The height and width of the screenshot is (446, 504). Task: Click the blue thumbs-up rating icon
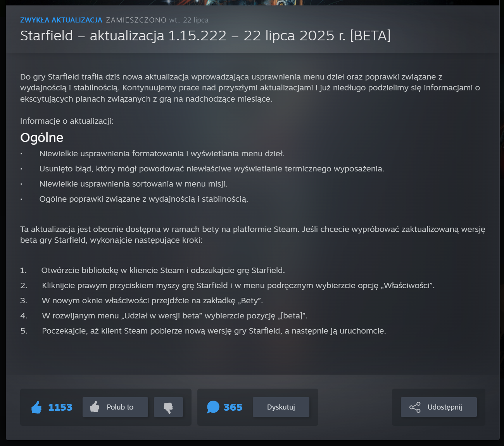pos(36,407)
